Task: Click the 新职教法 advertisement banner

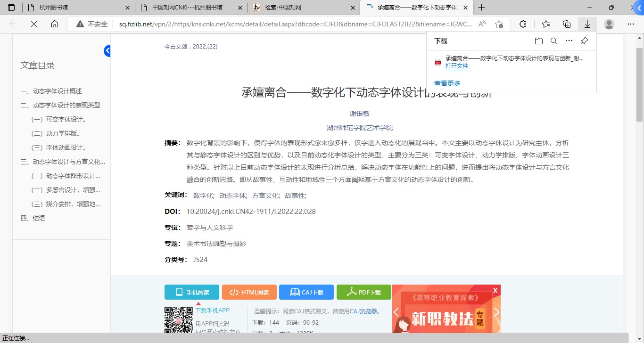Action: click(446, 309)
